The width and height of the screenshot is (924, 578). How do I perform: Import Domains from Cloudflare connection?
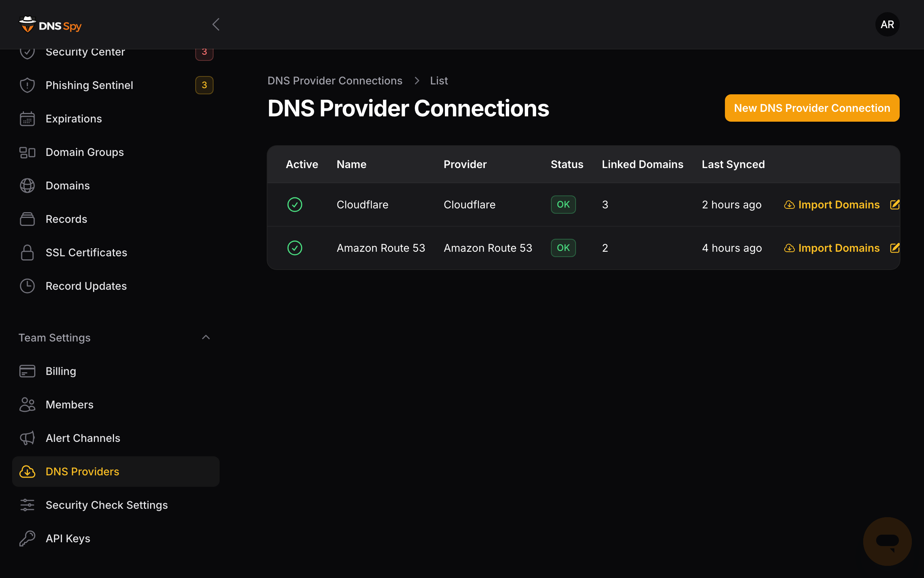pos(832,205)
